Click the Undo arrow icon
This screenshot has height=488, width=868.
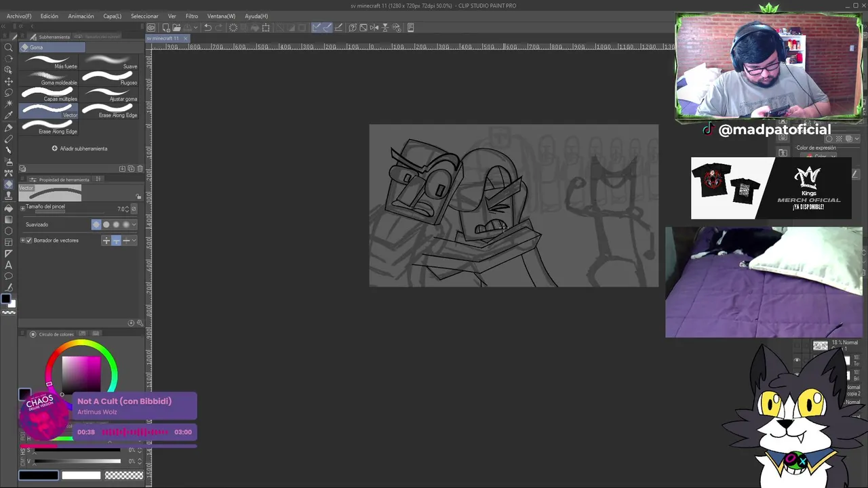tap(208, 28)
